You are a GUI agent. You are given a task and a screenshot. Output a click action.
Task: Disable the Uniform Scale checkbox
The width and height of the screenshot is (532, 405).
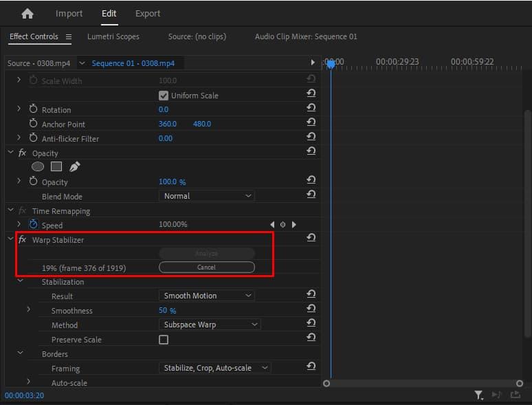click(164, 96)
